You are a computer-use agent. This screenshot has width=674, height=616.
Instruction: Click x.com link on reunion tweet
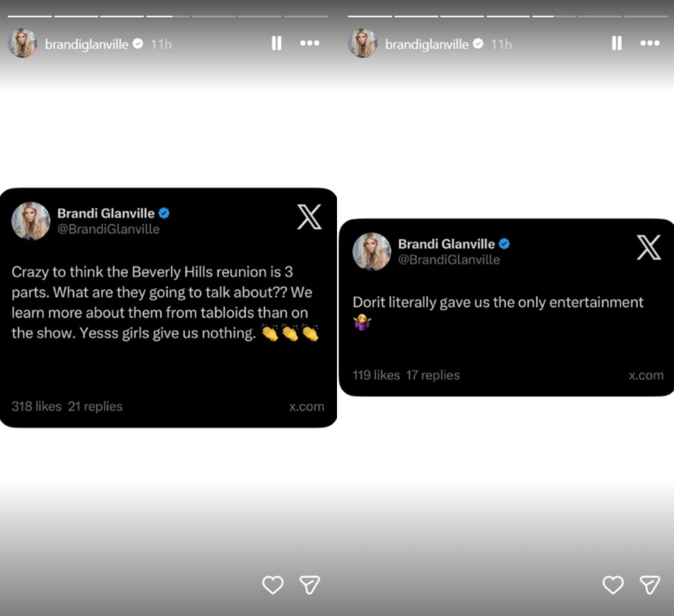[306, 407]
